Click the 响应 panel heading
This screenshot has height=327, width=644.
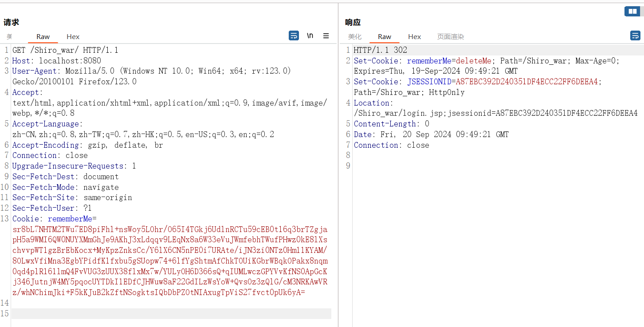click(x=353, y=22)
